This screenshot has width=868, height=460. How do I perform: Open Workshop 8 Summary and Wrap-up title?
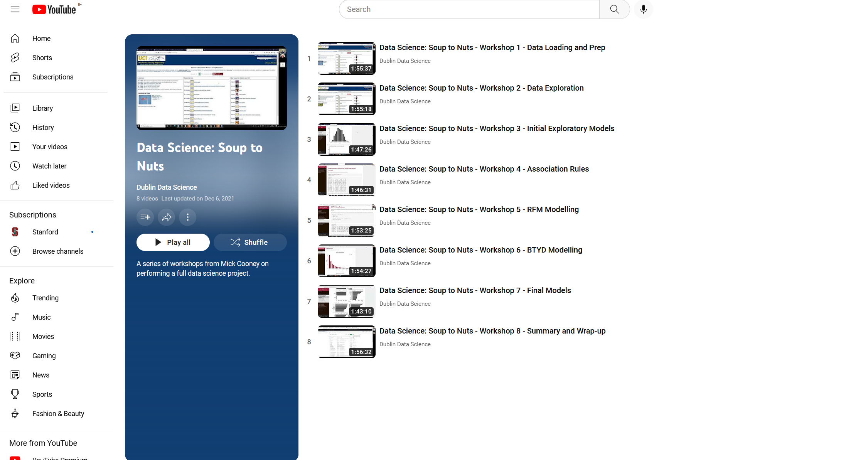tap(492, 331)
